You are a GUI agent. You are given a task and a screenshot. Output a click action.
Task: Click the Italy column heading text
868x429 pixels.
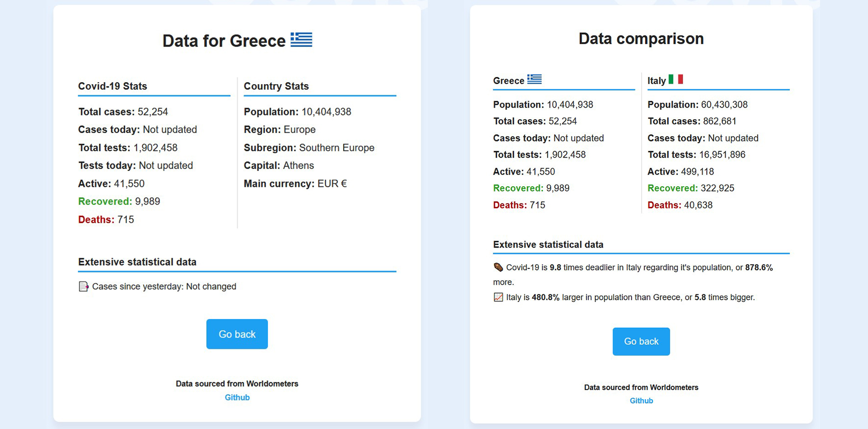point(657,81)
